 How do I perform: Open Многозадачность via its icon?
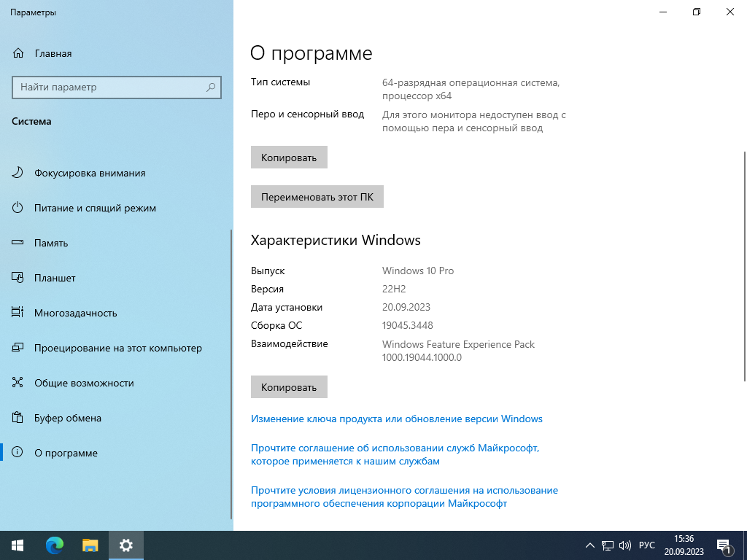(x=18, y=313)
